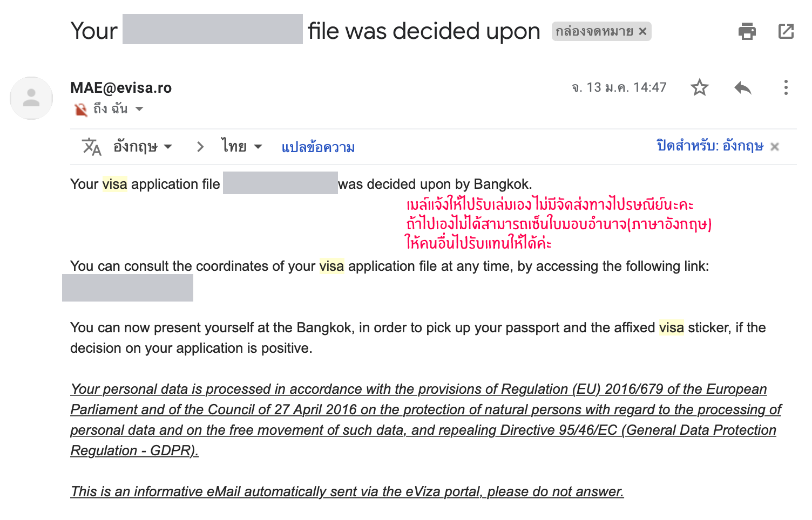812x520 pixels.
Task: Click the reply arrow icon
Action: 743,87
